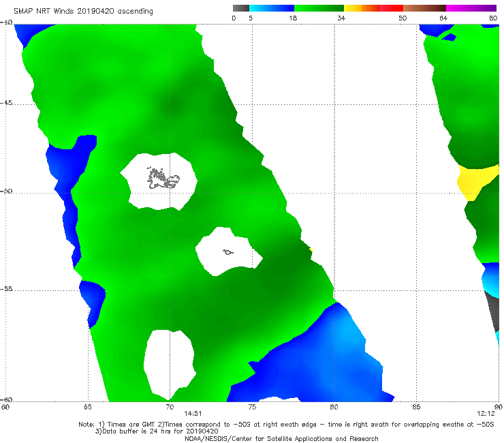Click the green segment of the color bar

(319, 8)
